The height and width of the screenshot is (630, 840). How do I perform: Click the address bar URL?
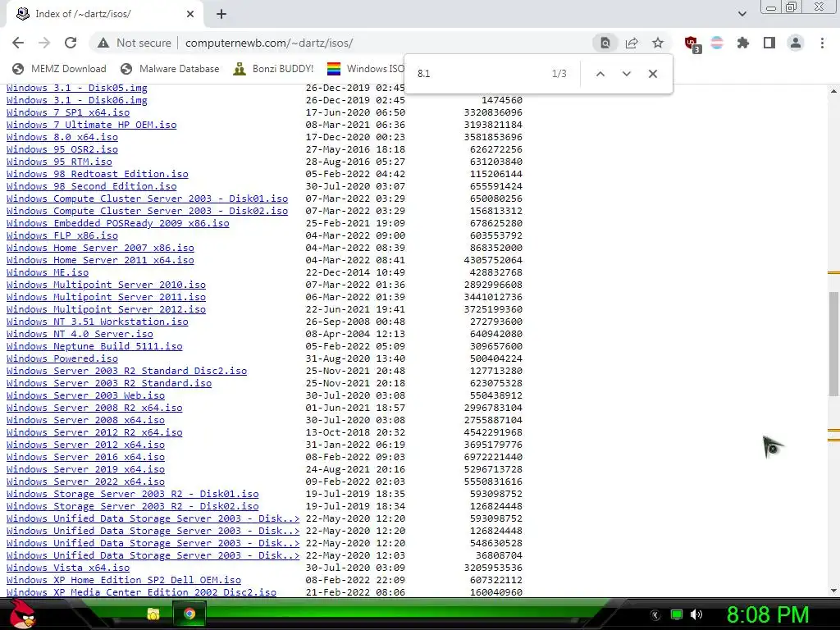[x=269, y=43]
